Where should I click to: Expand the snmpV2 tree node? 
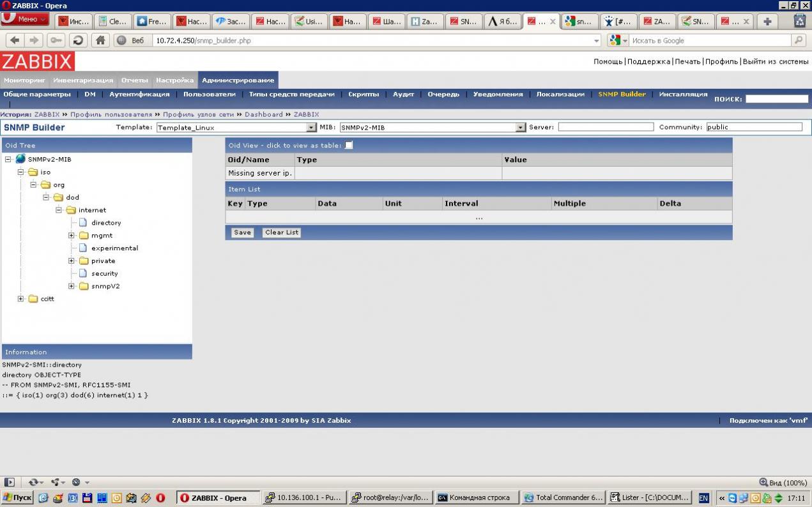point(72,286)
